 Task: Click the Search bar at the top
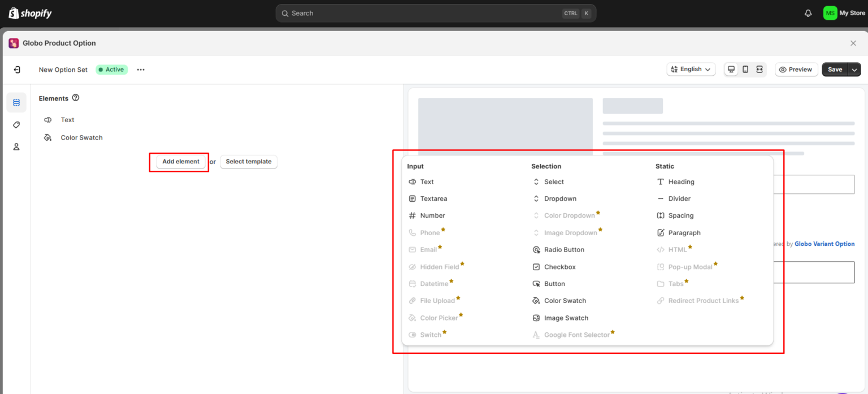[x=434, y=12]
